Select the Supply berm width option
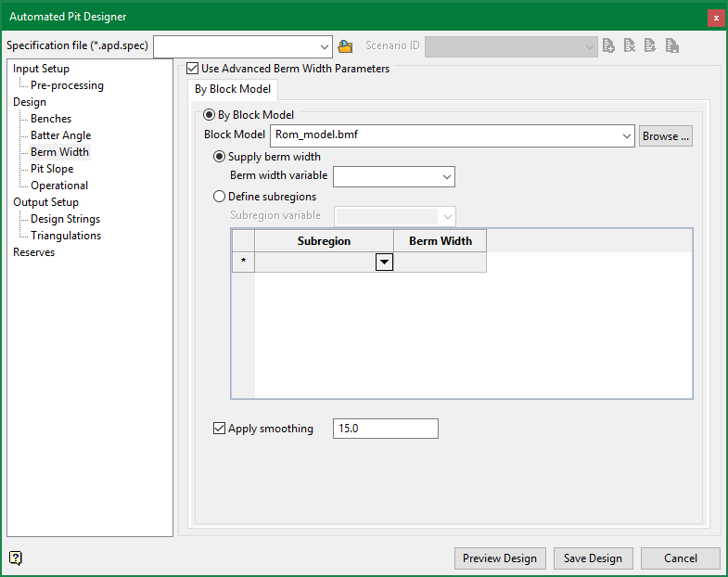 220,157
